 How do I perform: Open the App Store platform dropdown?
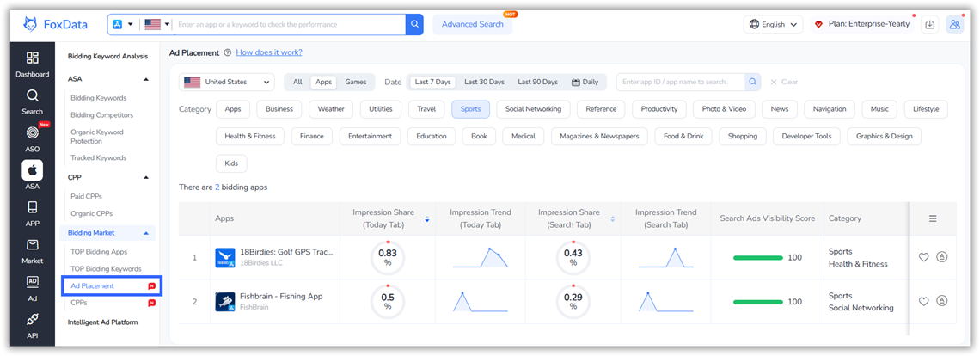coord(123,24)
